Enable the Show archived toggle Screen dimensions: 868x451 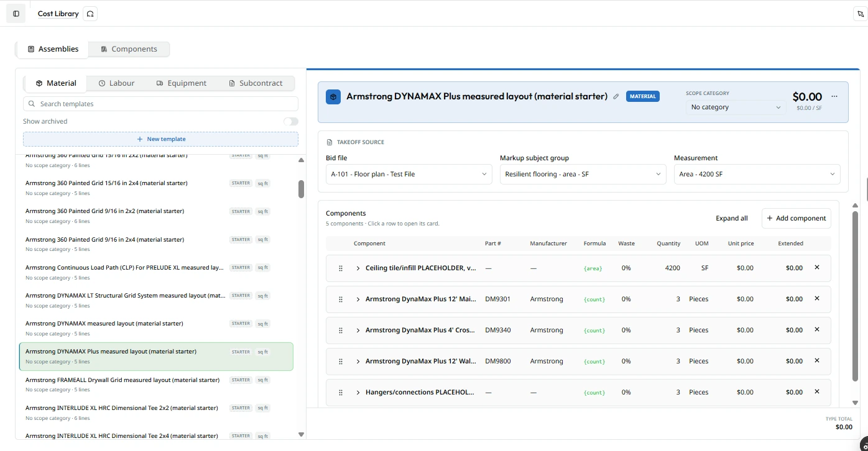291,121
